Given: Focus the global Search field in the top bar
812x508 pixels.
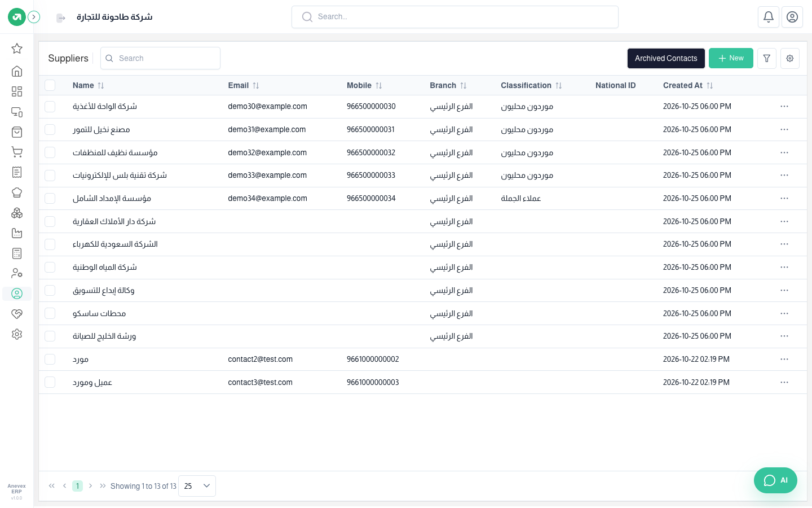Looking at the screenshot, I should [x=455, y=17].
